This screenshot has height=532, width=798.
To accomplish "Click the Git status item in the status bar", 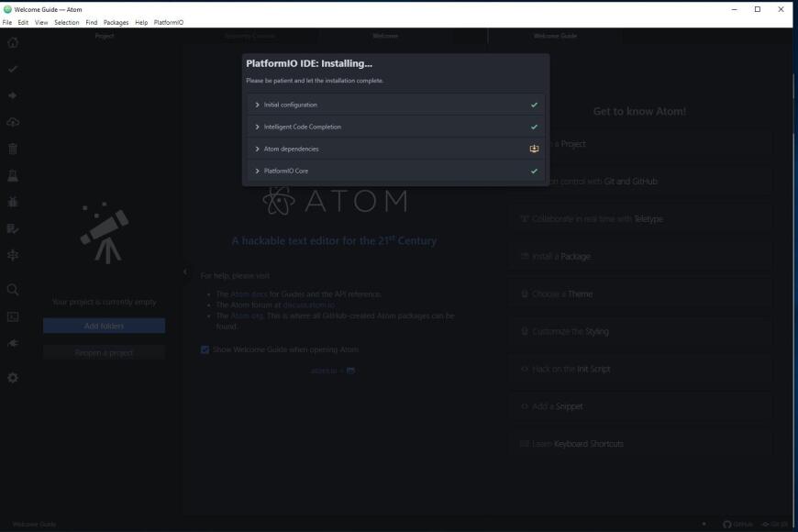I will [x=774, y=525].
